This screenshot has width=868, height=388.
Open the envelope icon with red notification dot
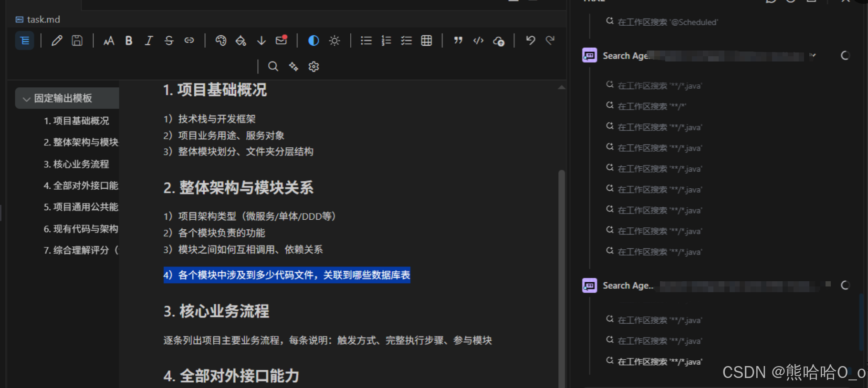click(x=282, y=41)
